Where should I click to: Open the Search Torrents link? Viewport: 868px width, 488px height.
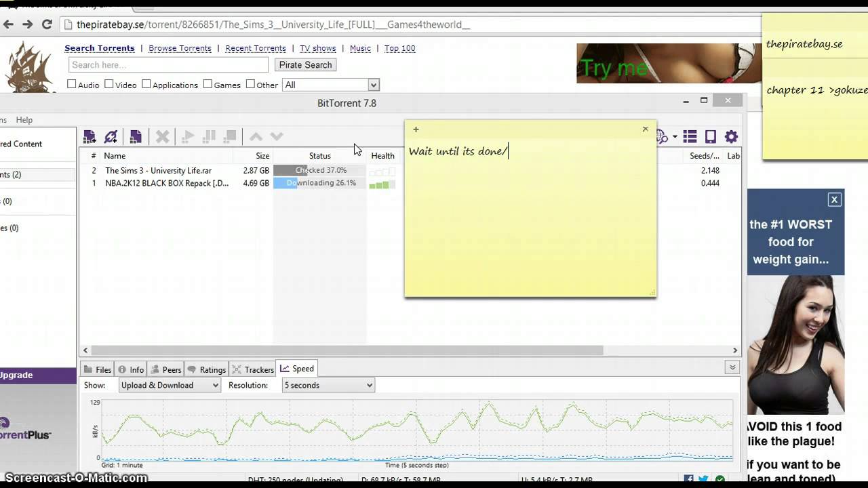click(x=100, y=48)
